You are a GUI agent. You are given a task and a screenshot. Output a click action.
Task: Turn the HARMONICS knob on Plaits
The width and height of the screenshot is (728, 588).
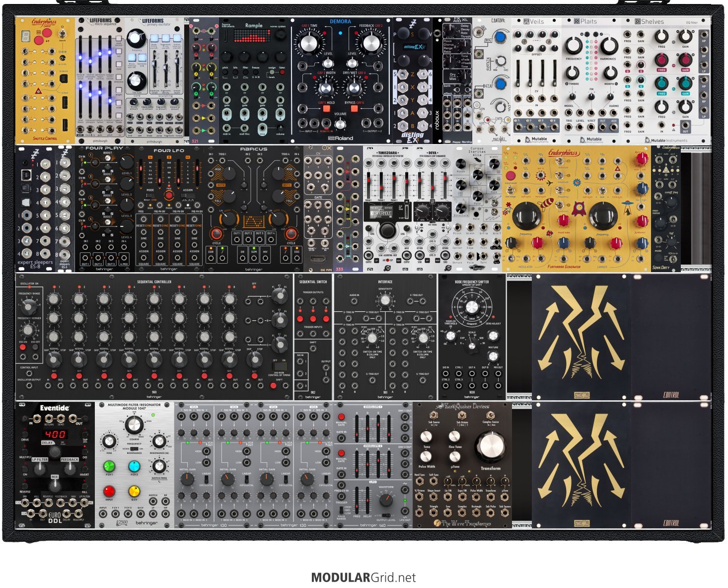[609, 46]
